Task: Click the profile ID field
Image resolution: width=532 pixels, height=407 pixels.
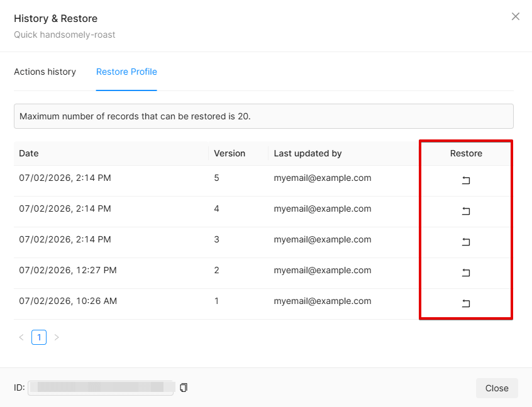Action: point(101,388)
